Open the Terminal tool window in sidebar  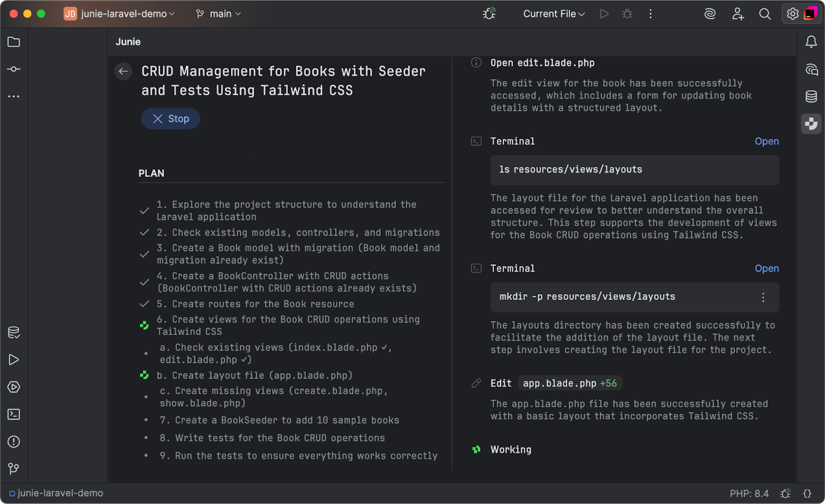[14, 414]
